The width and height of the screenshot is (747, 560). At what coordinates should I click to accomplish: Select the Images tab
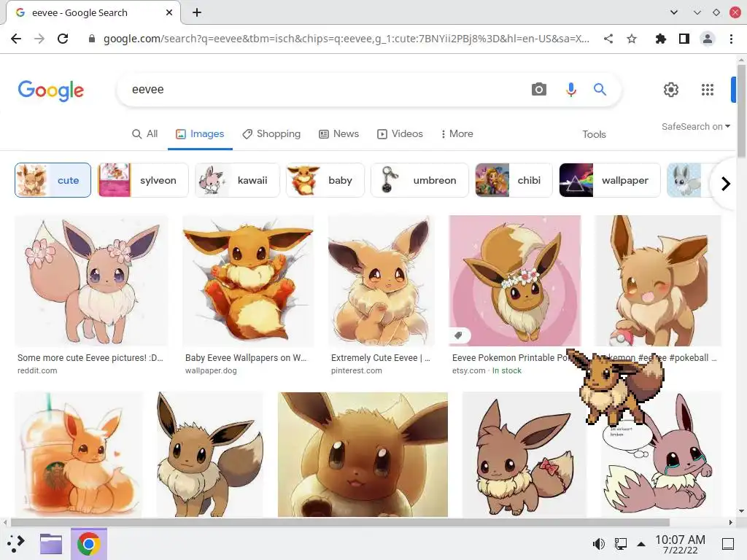tap(200, 134)
